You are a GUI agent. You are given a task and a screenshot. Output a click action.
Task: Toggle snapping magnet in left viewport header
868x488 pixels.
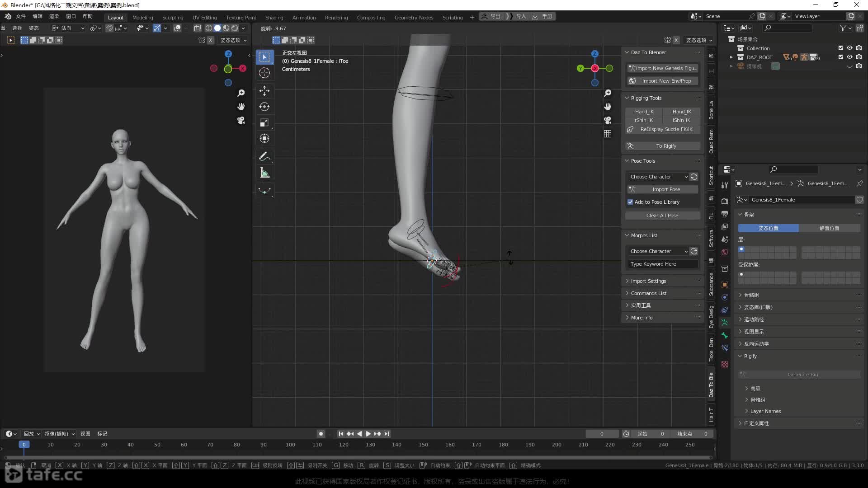(x=109, y=28)
